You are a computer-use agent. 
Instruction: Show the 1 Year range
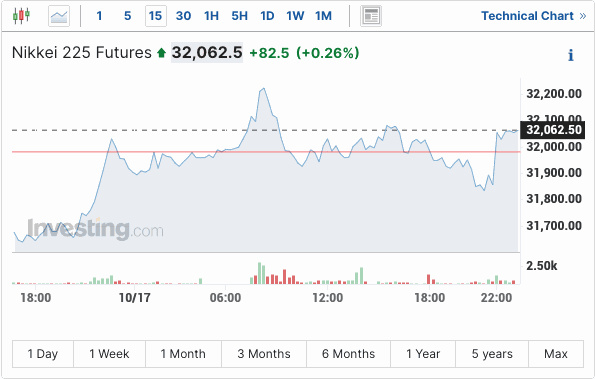[x=423, y=354]
